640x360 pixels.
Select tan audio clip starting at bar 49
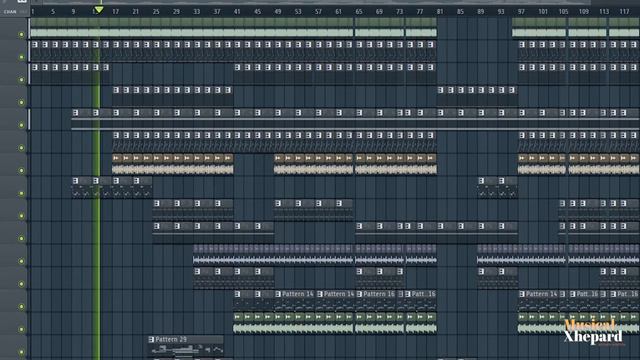click(313, 164)
